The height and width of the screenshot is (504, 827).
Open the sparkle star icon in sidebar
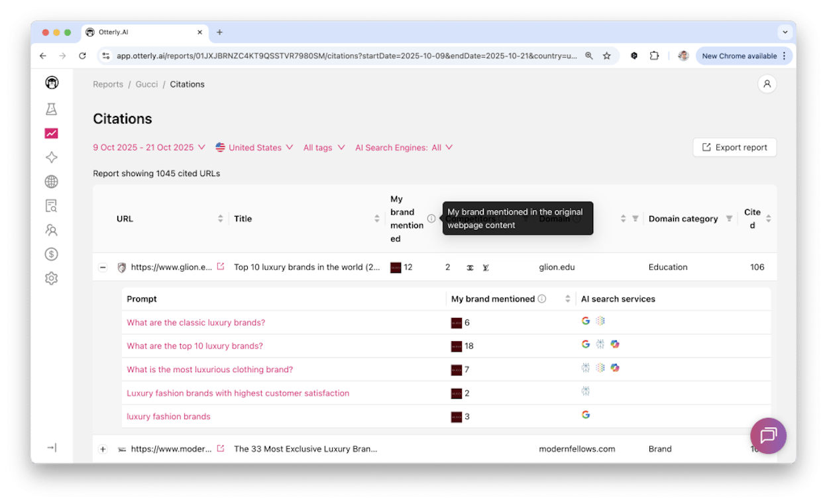[x=52, y=158]
